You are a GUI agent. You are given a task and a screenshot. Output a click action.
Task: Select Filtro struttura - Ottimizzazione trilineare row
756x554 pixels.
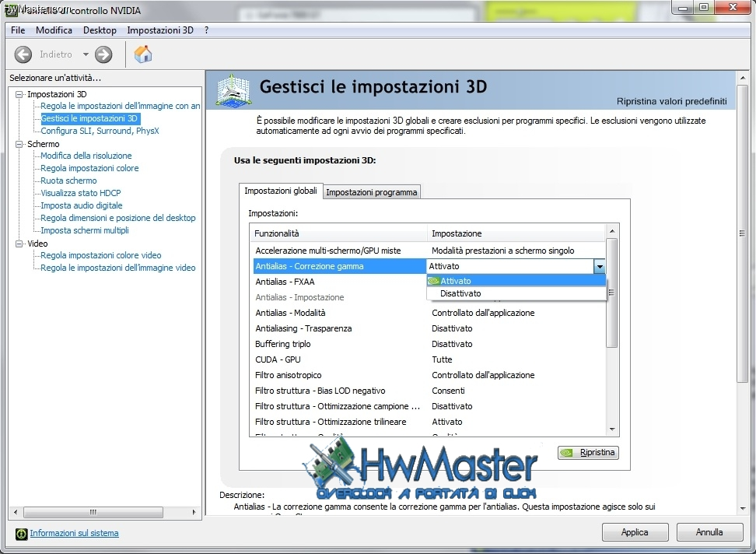pos(429,422)
